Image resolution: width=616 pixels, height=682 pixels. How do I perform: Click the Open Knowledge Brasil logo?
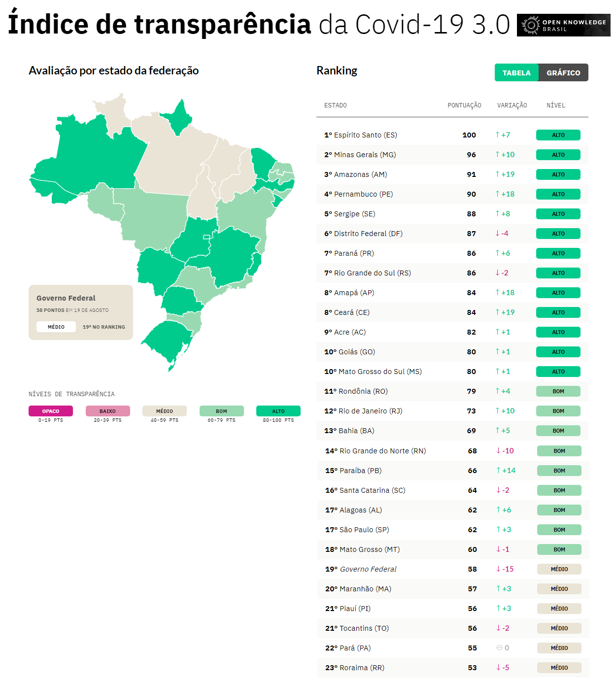tap(563, 25)
